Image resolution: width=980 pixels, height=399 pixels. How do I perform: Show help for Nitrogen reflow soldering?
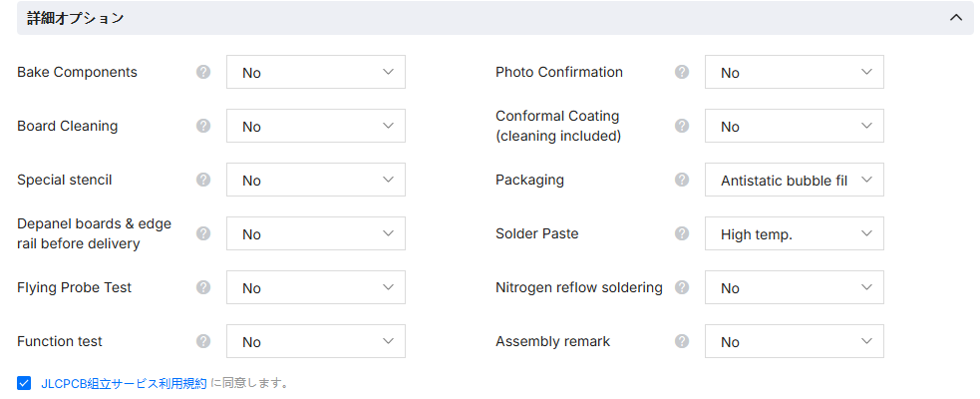point(682,287)
